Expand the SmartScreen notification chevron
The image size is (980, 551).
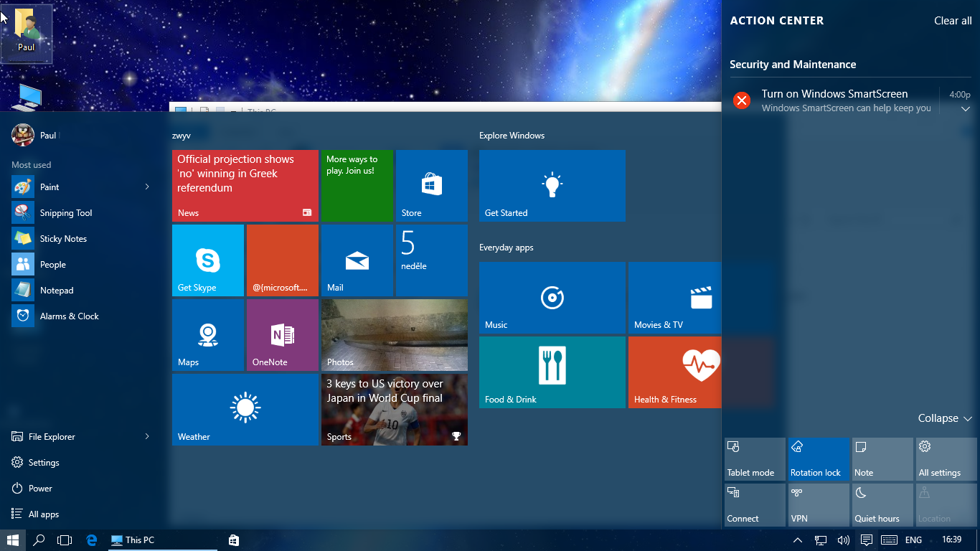pyautogui.click(x=965, y=109)
